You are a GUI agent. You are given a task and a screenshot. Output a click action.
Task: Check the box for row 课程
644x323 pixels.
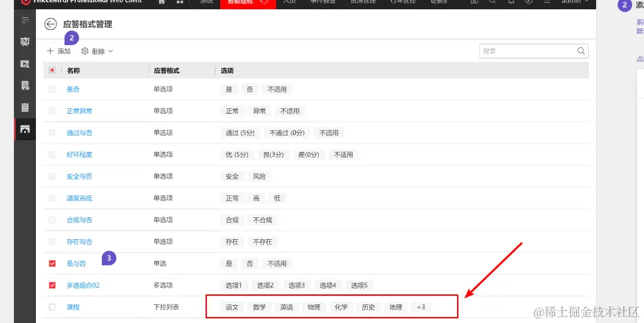click(x=52, y=307)
